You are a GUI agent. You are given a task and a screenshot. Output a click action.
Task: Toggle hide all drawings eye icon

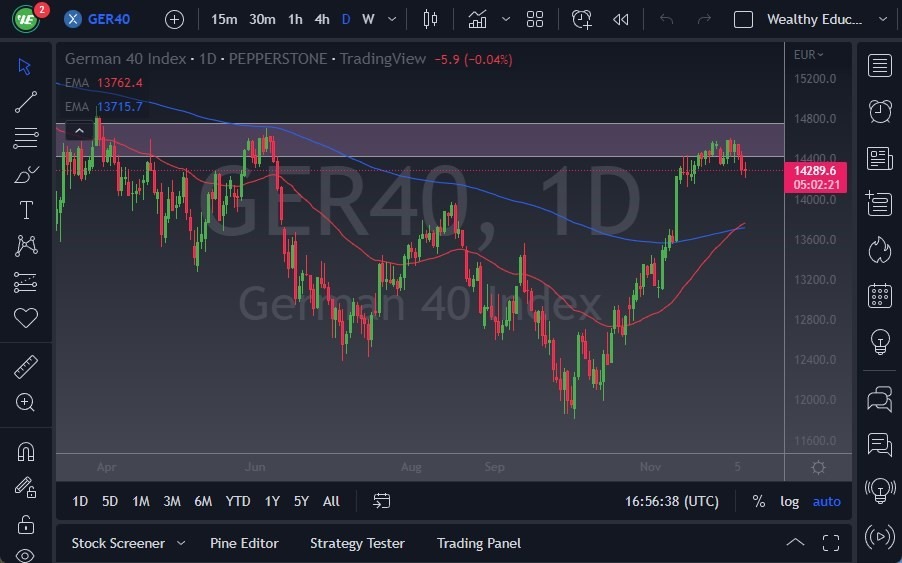coord(26,556)
